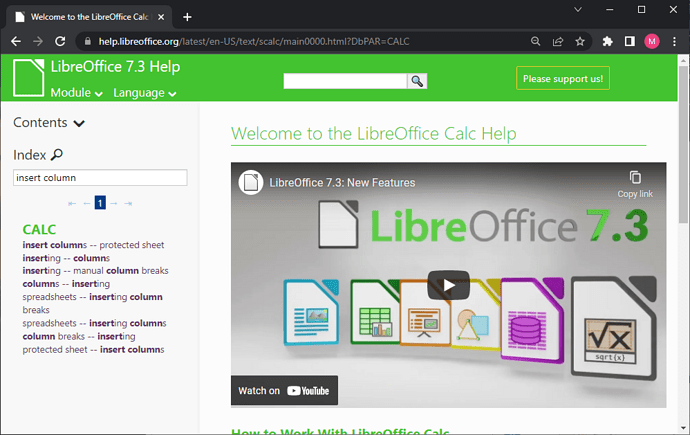Go to previous index results page
The width and height of the screenshot is (690, 435).
point(86,203)
